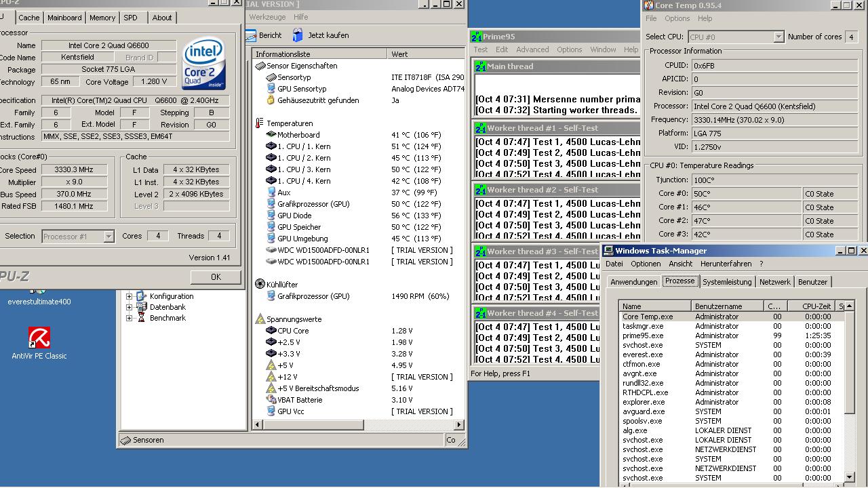
Task: Expand the Datenbank tree node
Action: tap(130, 307)
